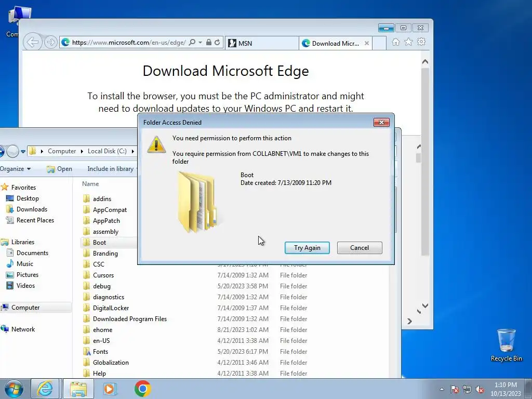Open Documents library
This screenshot has height=399, width=532.
32,253
